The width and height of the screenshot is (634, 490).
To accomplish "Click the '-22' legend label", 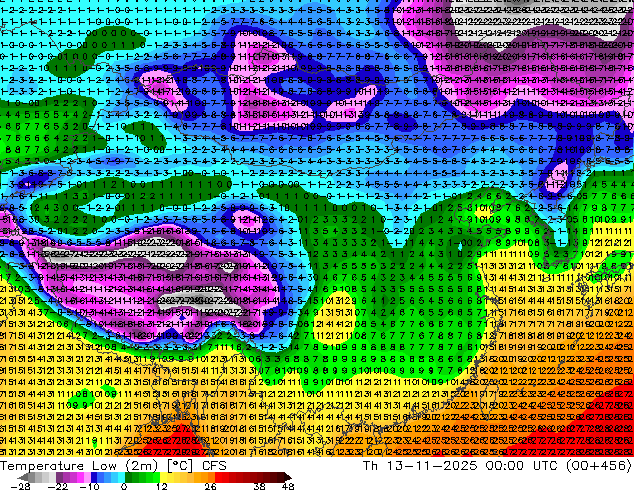I will 58,486.
